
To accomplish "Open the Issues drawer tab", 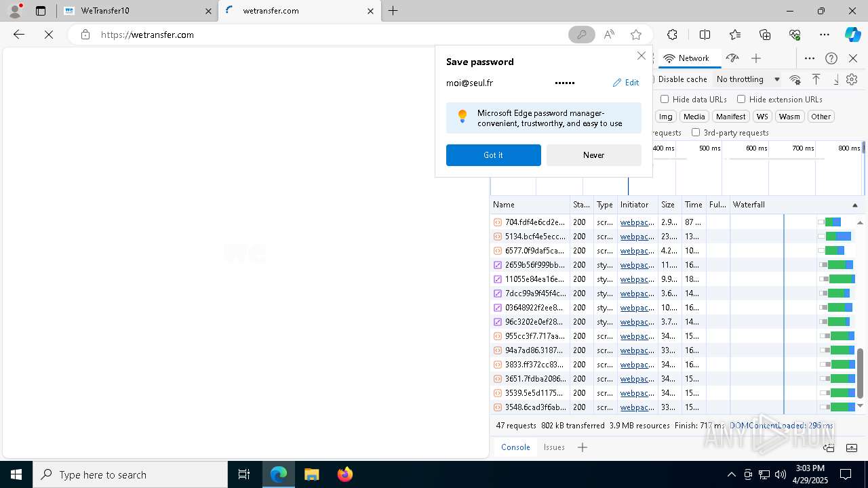I will click(554, 447).
